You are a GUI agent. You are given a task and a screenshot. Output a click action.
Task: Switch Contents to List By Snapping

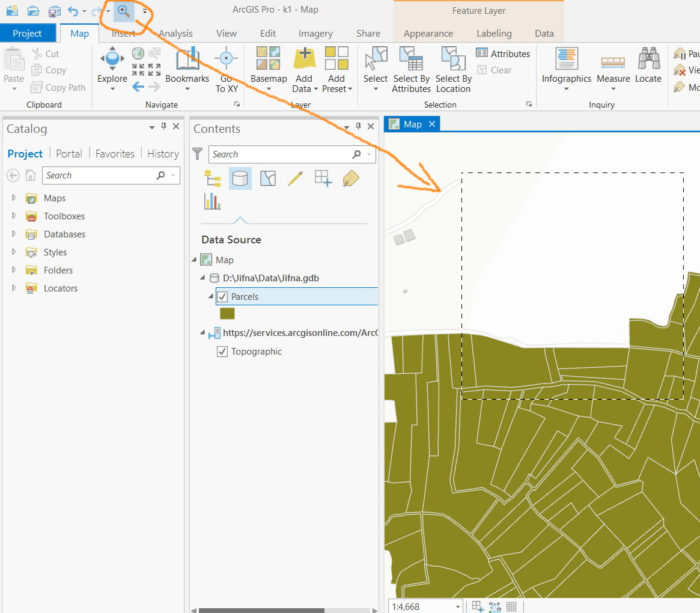(323, 178)
